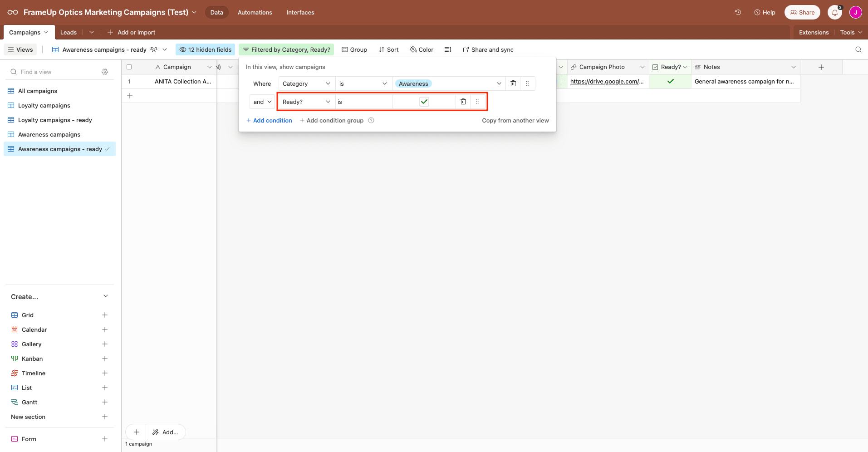This screenshot has height=452, width=868.
Task: Switch to the Leads table tab
Action: click(68, 32)
